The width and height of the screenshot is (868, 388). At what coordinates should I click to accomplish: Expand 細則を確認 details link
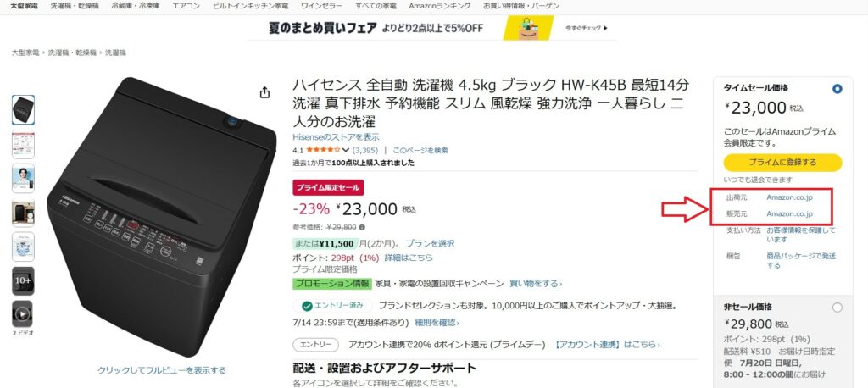click(x=437, y=322)
